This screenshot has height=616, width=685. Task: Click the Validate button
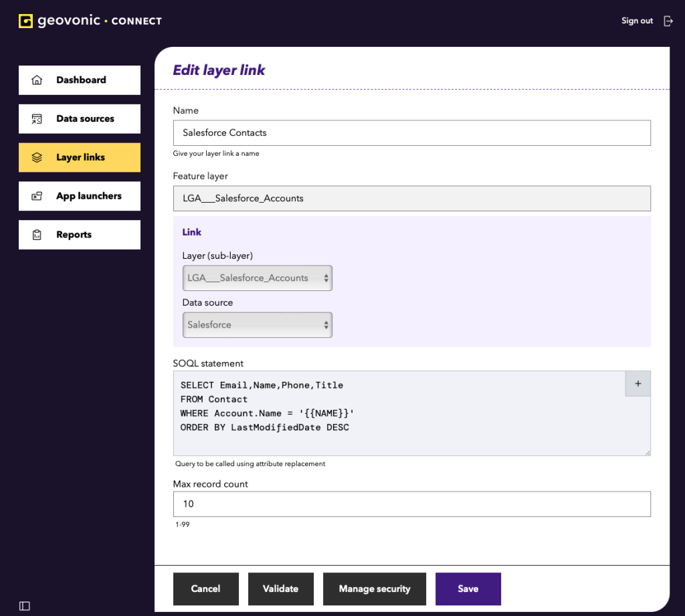(280, 589)
